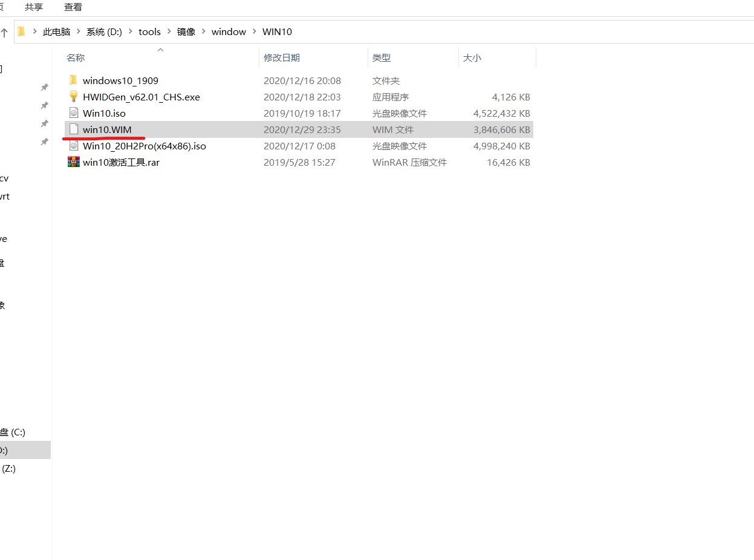Viewport: 754px width, 560px height.
Task: Click the up-arrow navigation button
Action: 4,33
